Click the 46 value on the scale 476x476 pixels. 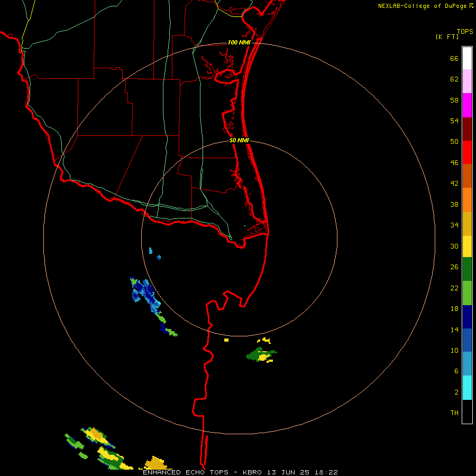coord(454,163)
